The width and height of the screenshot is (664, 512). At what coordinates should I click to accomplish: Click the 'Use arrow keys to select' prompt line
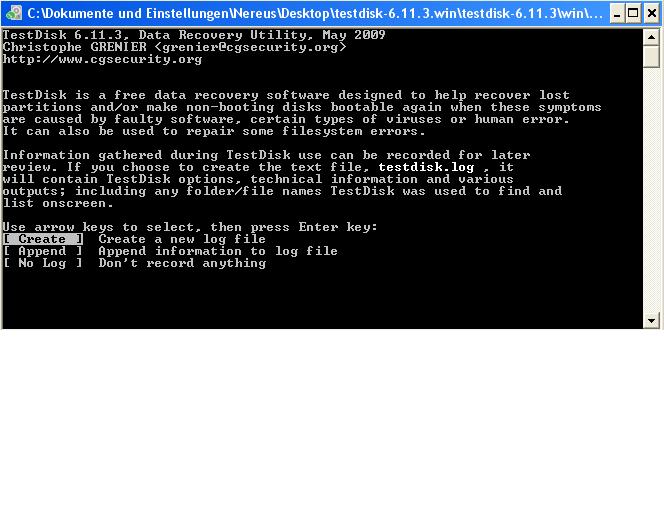190,227
